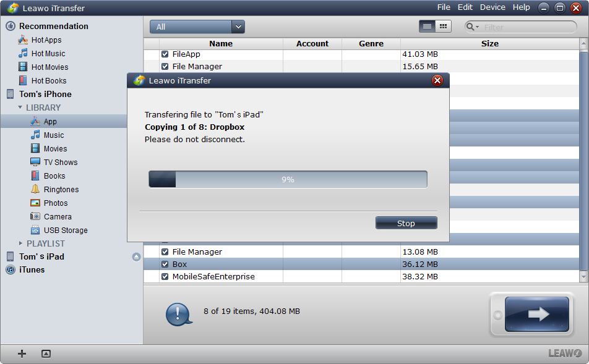
Task: Sort list by Size column header
Action: 490,43
